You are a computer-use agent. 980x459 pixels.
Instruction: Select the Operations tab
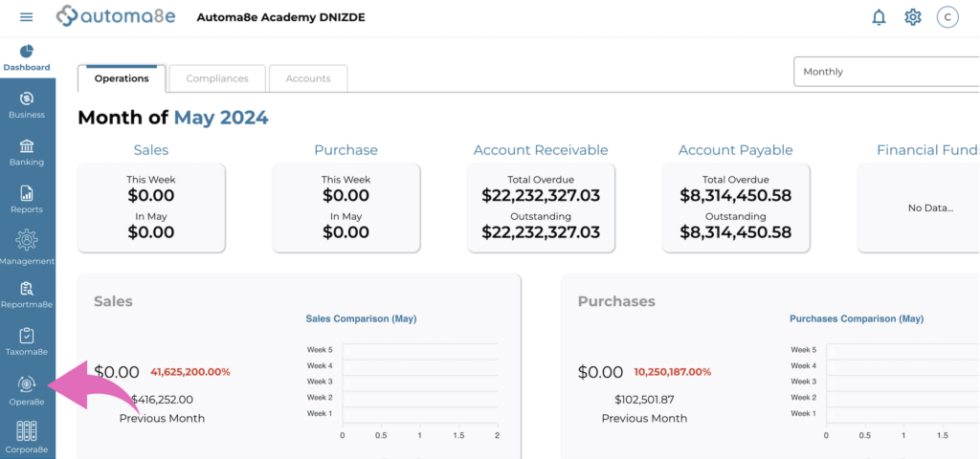122,78
